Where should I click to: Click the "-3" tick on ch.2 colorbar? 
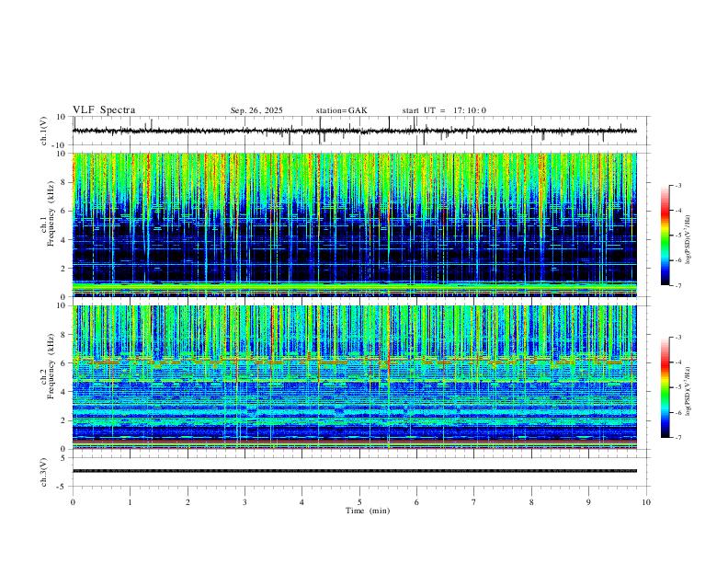[678, 338]
